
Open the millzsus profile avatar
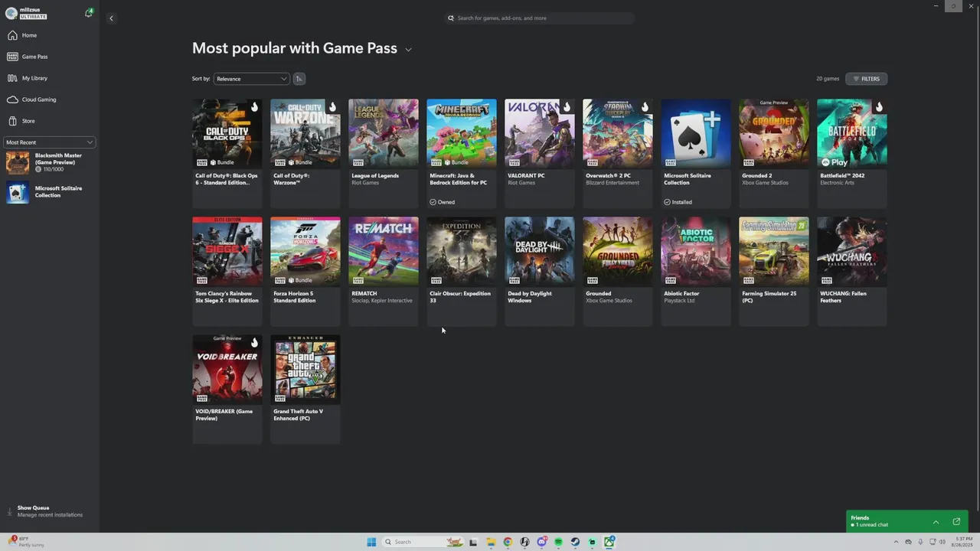11,13
